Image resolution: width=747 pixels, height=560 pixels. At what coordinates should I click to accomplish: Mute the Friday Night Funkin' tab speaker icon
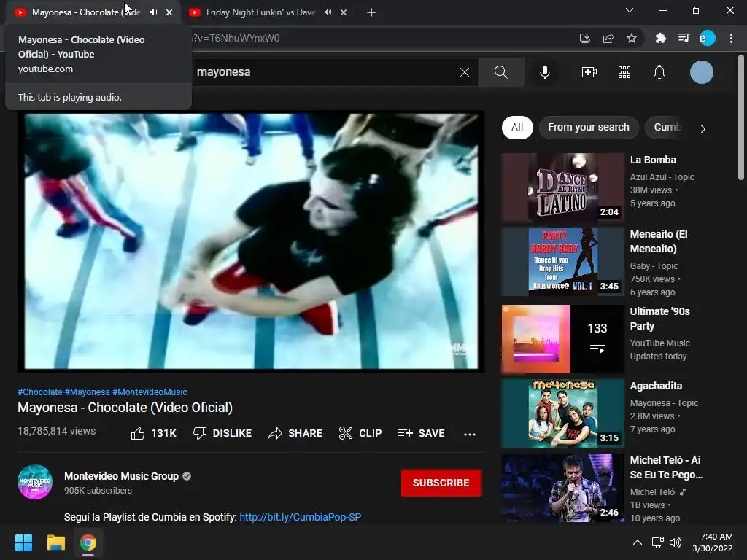click(x=328, y=12)
